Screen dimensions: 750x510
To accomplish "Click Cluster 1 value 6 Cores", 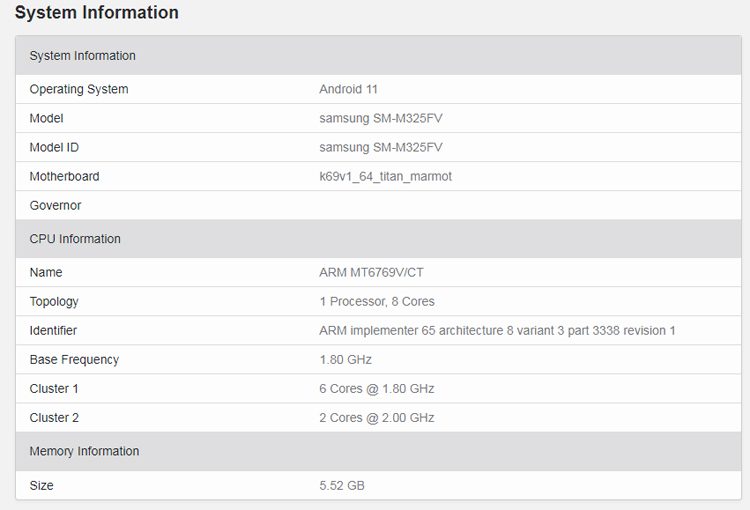I will click(376, 388).
